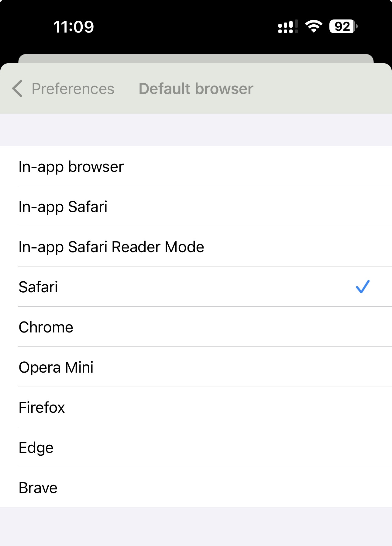Tap the Wi-Fi status icon
The height and width of the screenshot is (546, 392).
coord(314,26)
